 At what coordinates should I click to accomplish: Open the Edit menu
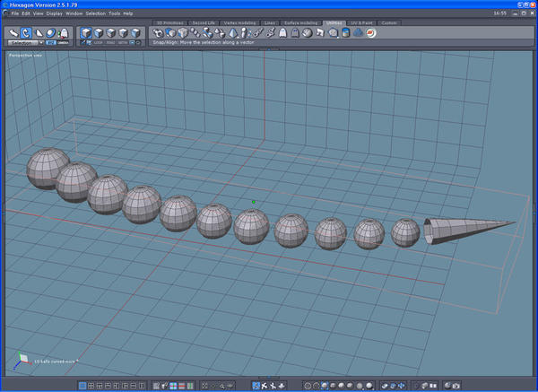point(26,13)
